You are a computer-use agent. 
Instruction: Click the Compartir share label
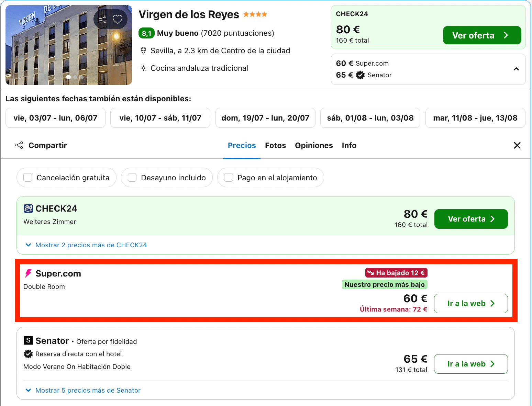point(48,145)
